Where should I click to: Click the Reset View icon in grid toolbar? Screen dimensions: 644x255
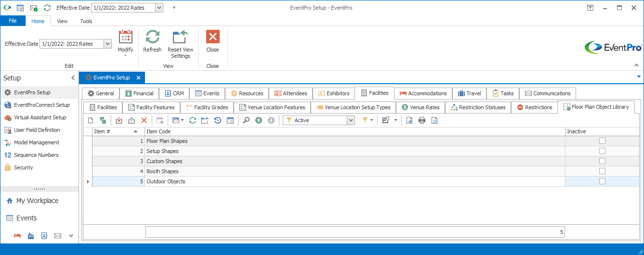(205, 120)
